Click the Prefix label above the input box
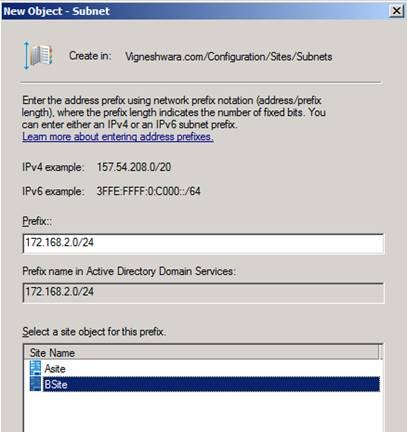407x432 pixels. [x=37, y=221]
